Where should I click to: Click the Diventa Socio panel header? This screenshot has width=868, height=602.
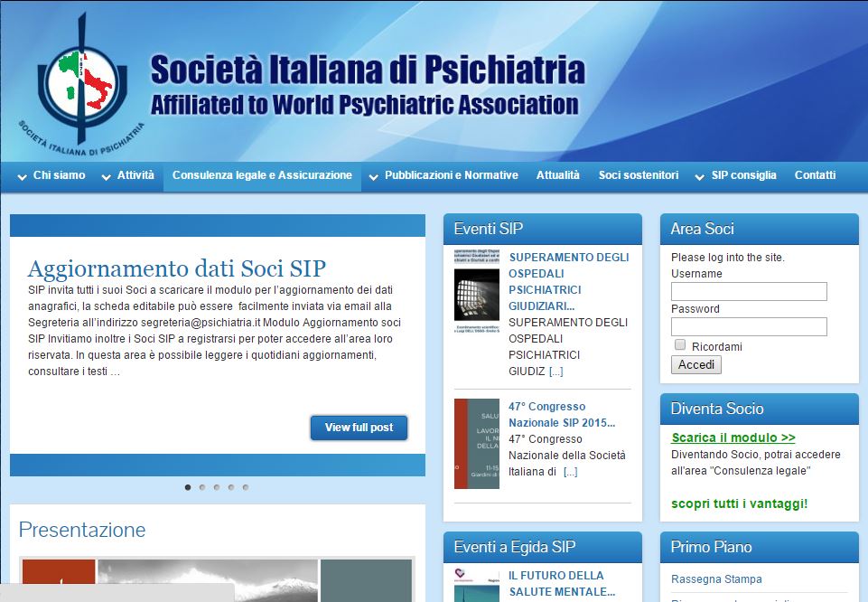tap(759, 409)
